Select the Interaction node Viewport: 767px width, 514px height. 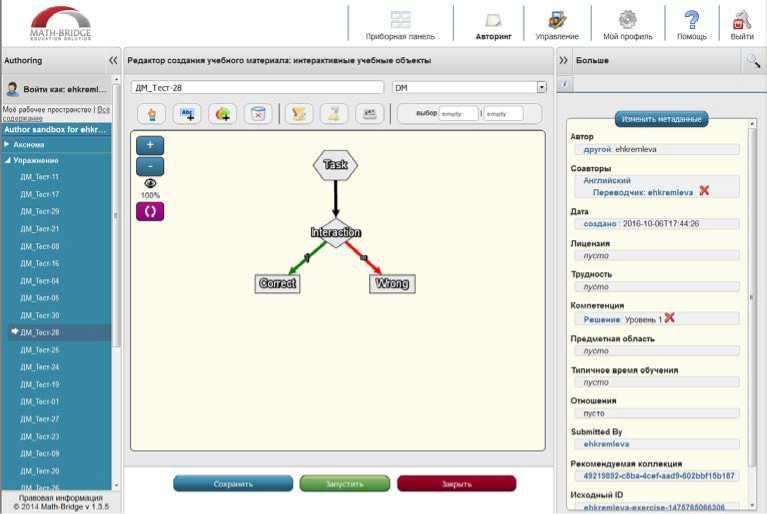click(336, 232)
